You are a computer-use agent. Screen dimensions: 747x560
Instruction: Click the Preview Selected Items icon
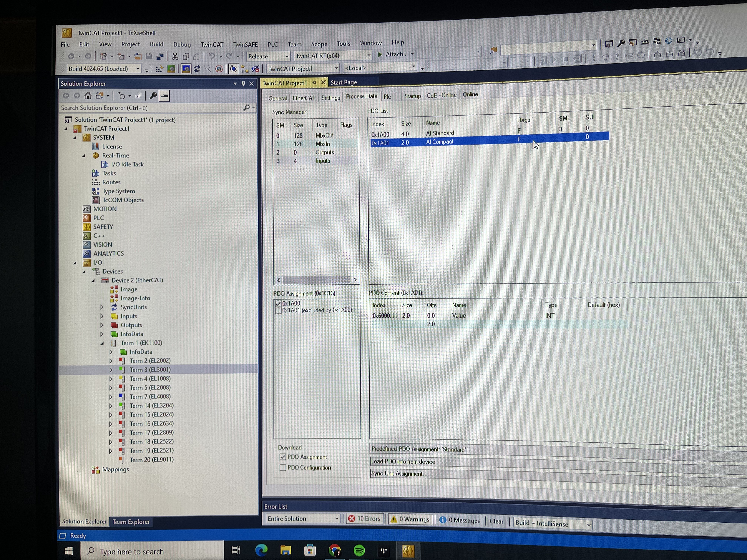click(x=165, y=96)
